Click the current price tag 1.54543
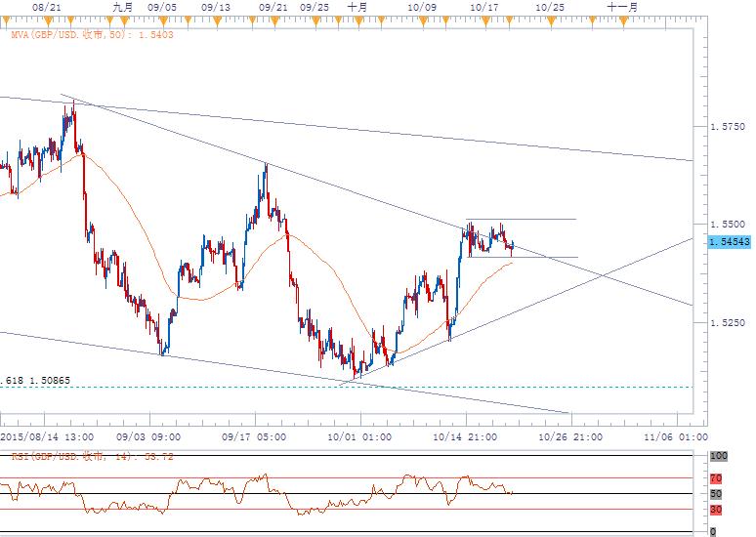Screen dimensions: 756x537 [730, 241]
